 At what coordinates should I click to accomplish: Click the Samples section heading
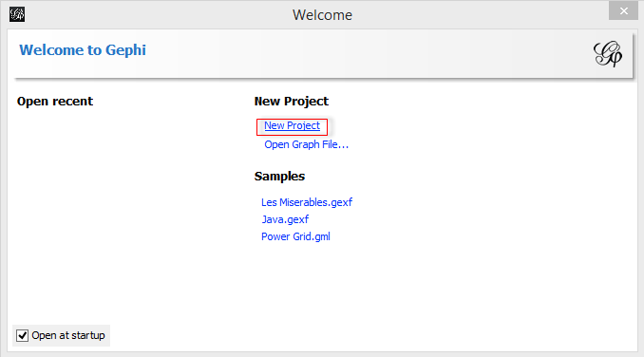[279, 177]
